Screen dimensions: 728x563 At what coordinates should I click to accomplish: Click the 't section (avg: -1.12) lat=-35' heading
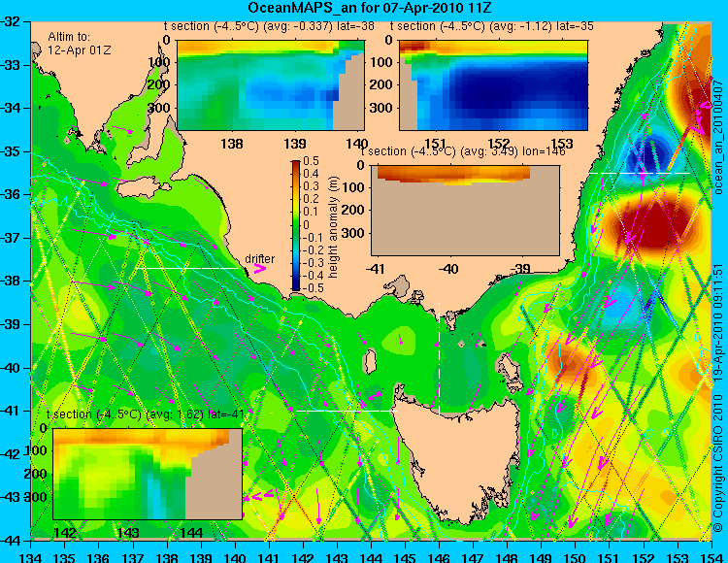(x=492, y=26)
